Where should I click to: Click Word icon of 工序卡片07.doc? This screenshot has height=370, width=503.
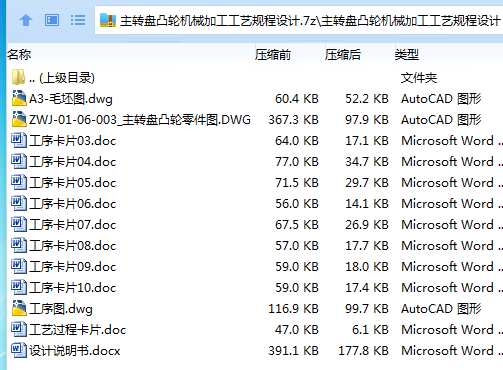coord(19,224)
